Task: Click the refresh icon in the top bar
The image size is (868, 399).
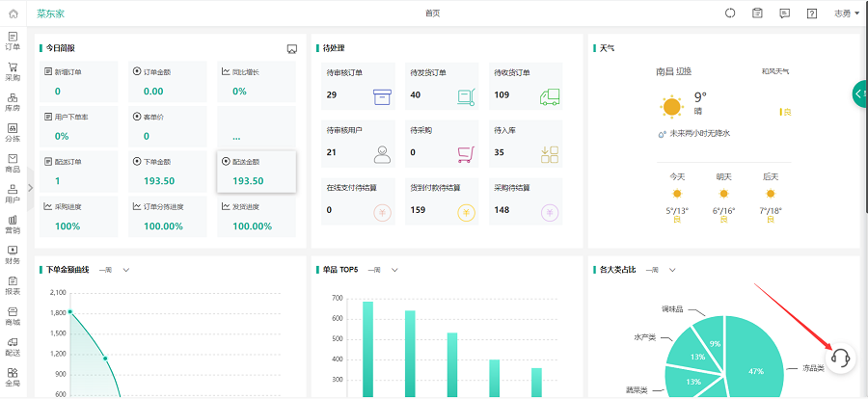Action: coord(730,13)
